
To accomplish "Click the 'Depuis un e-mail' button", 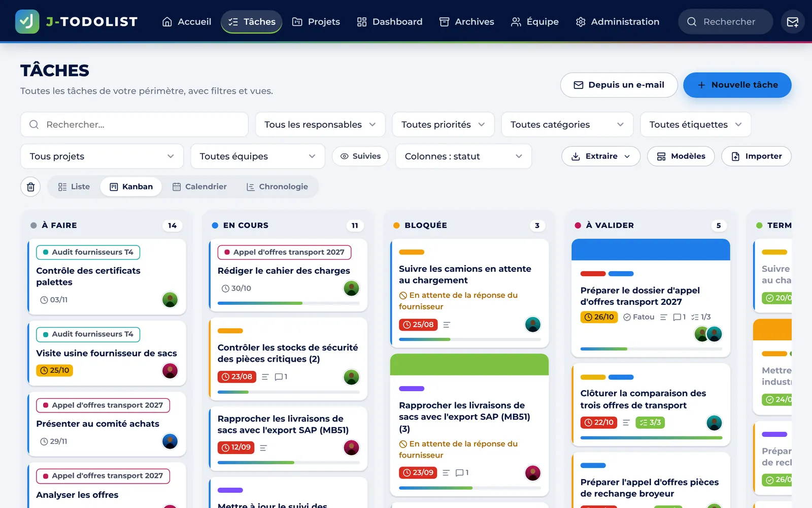I will pos(619,85).
